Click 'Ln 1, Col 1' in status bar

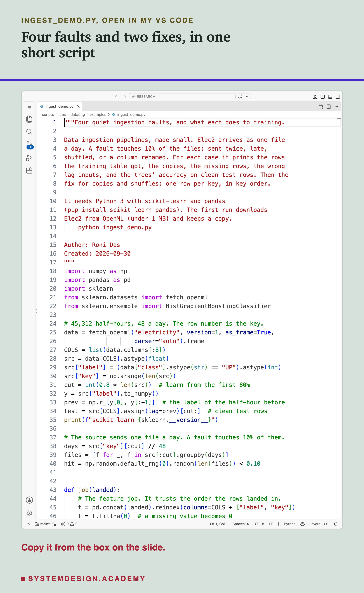click(x=219, y=524)
